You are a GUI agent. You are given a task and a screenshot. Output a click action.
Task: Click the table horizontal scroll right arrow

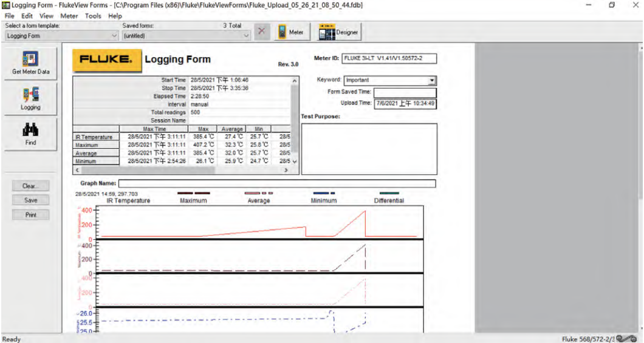pos(286,170)
